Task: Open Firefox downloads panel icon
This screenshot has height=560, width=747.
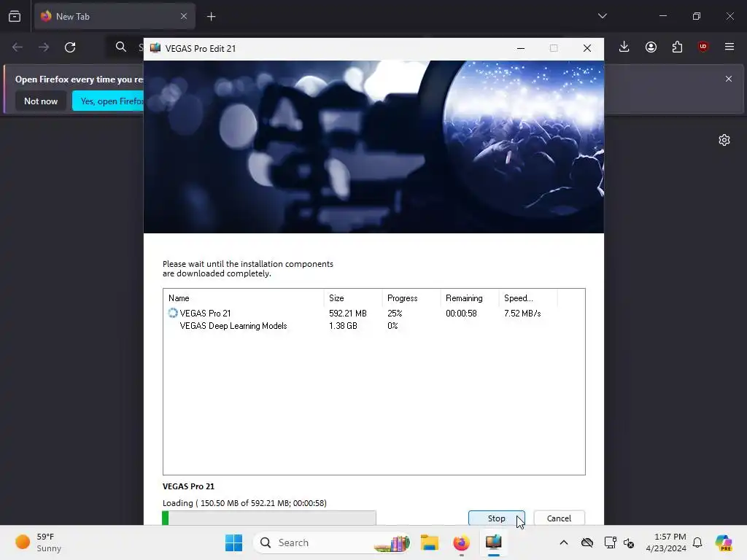Action: click(624, 47)
